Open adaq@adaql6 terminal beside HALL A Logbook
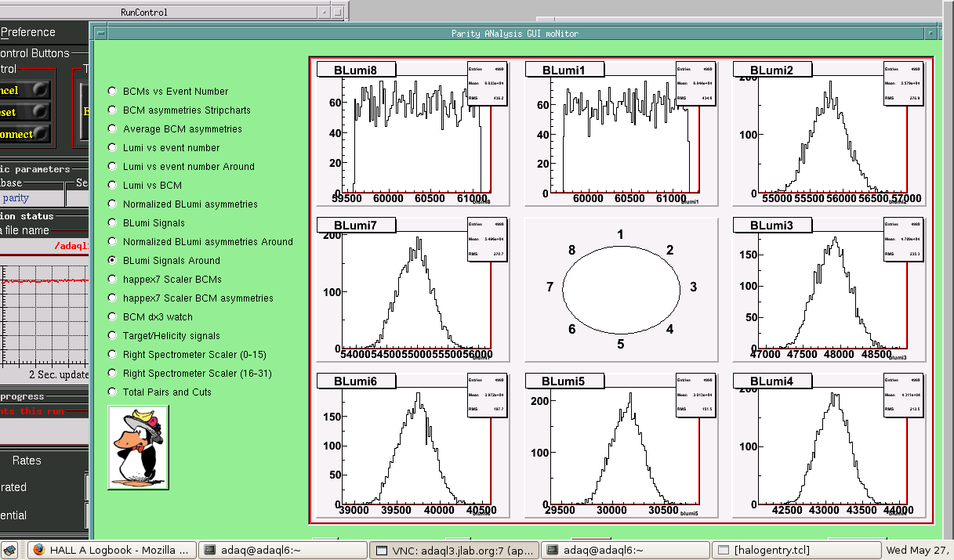Viewport: 954px width, 560px height. (282, 551)
